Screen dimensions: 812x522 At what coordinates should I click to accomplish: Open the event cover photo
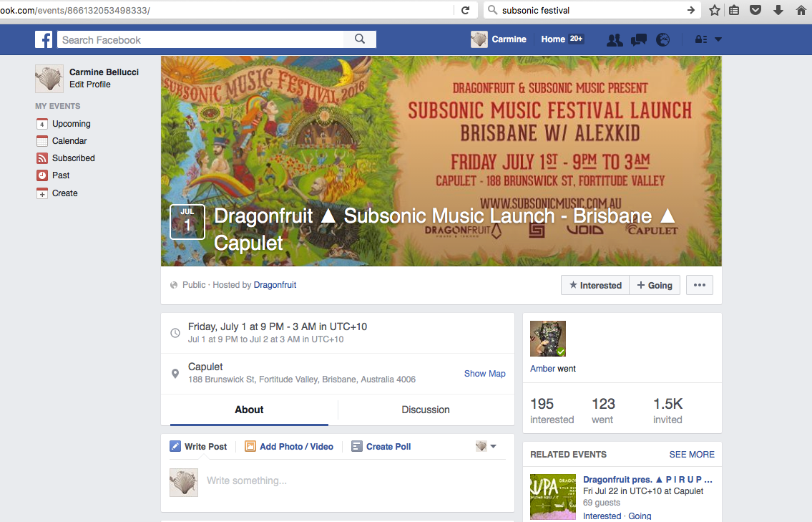click(441, 160)
